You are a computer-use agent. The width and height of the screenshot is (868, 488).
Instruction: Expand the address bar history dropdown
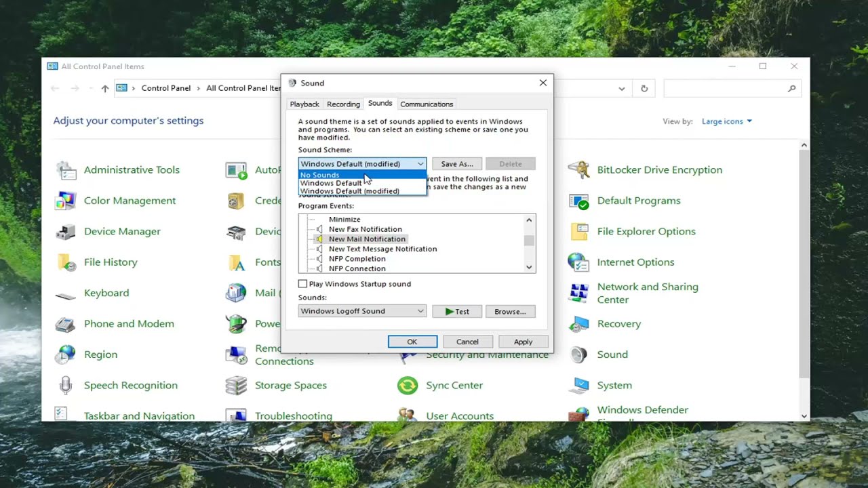click(622, 88)
